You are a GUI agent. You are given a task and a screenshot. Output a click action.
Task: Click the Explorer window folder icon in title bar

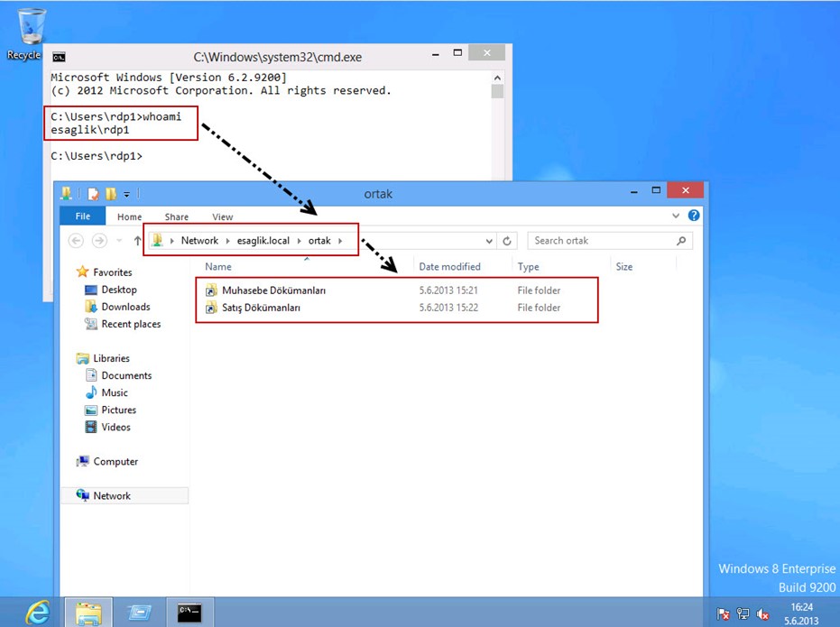[66, 194]
